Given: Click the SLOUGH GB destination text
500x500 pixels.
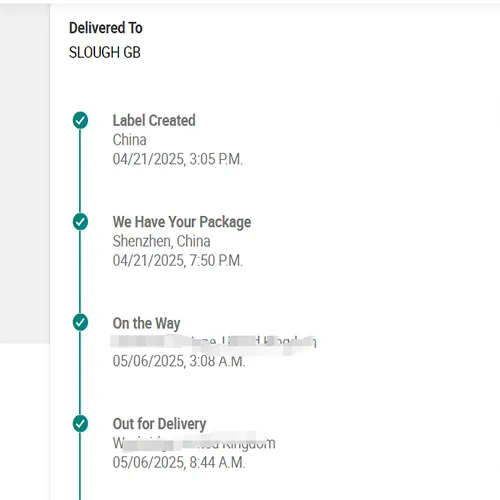Looking at the screenshot, I should coord(105,52).
